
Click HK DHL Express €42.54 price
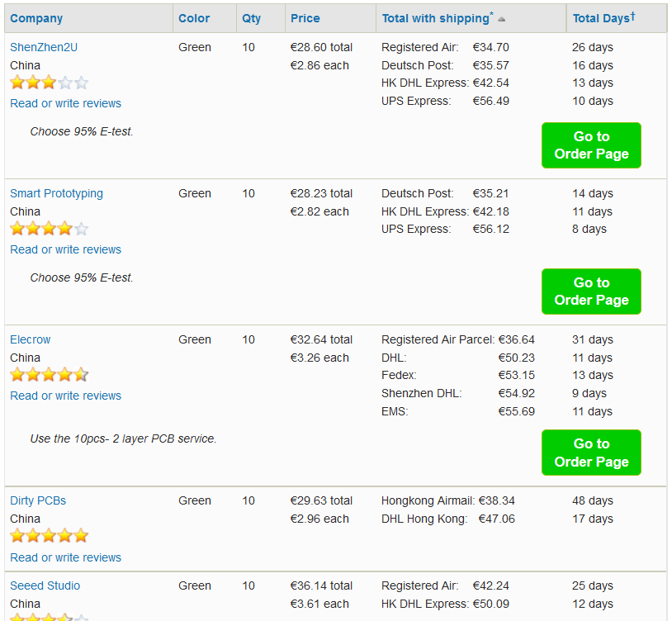490,83
